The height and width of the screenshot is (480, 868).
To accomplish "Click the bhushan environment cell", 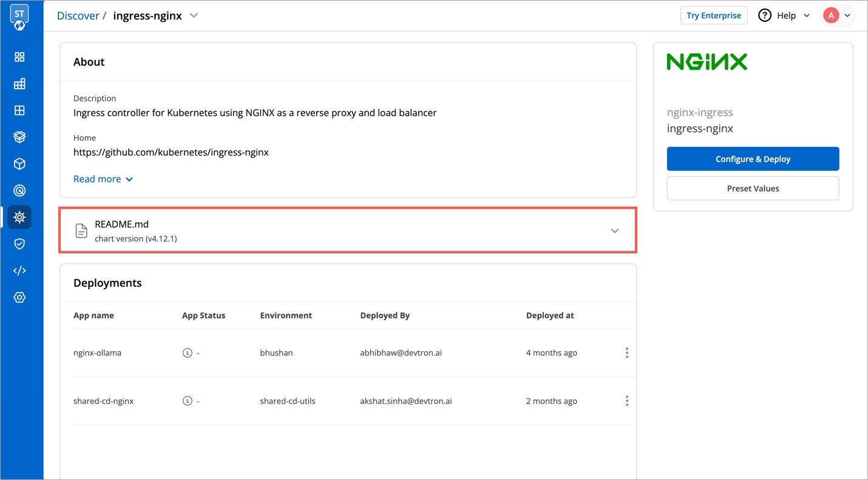I will coord(276,353).
